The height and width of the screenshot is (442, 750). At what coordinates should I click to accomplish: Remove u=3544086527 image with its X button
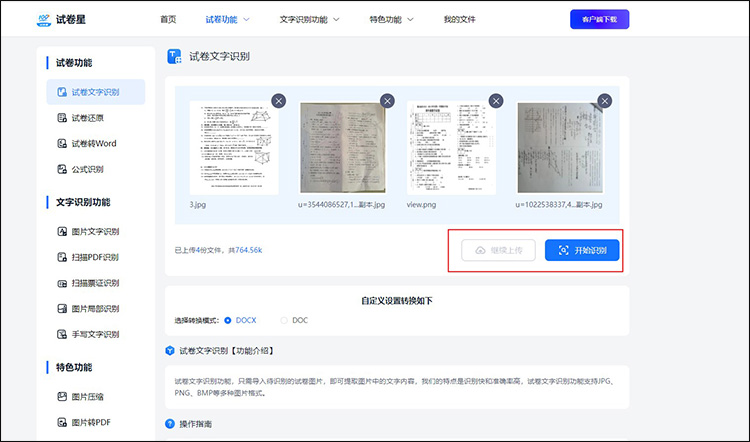(x=387, y=101)
